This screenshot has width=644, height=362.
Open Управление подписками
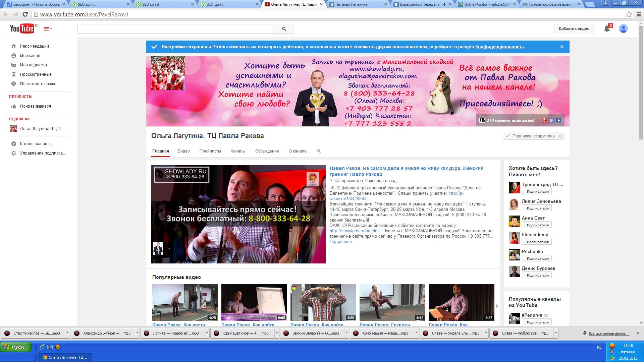(x=43, y=153)
